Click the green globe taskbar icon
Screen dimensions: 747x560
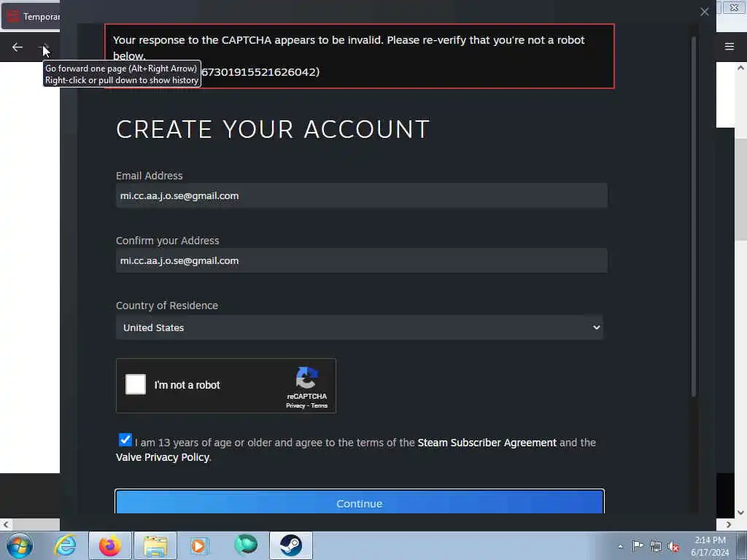coord(246,545)
